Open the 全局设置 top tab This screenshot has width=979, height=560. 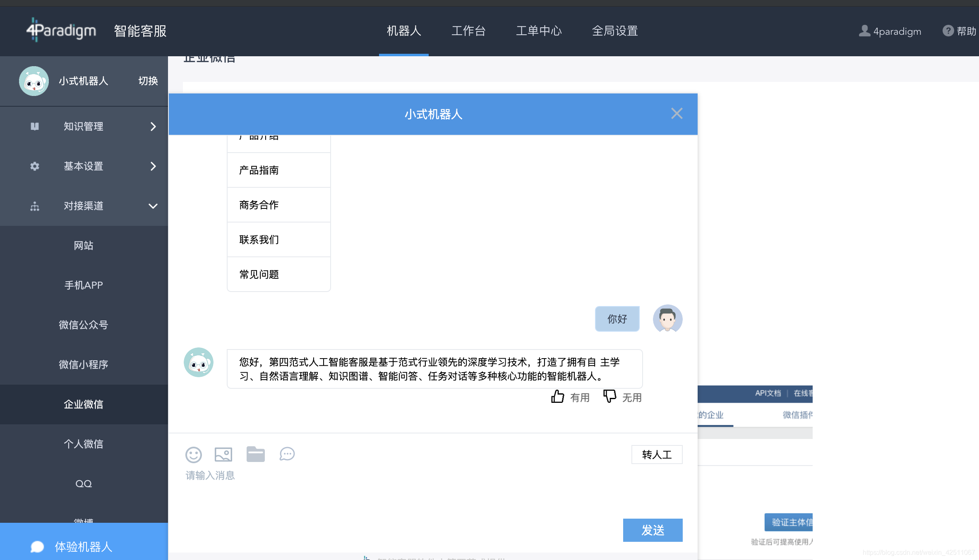click(615, 31)
